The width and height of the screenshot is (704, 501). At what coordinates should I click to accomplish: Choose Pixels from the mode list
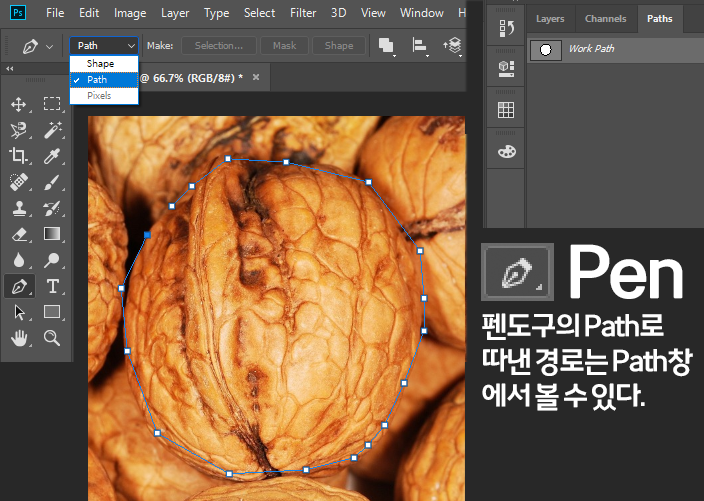[104, 96]
